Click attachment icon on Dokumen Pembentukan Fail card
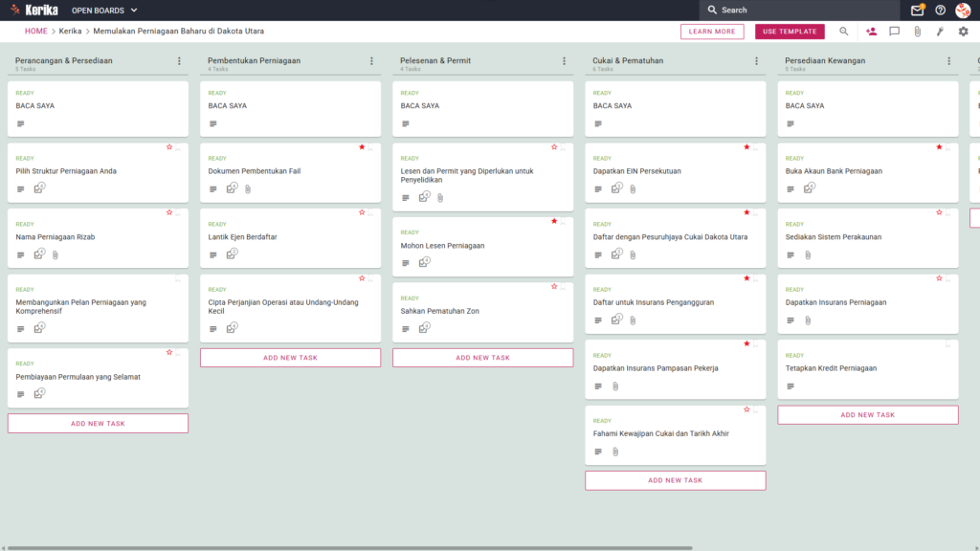This screenshot has width=980, height=551. (248, 189)
